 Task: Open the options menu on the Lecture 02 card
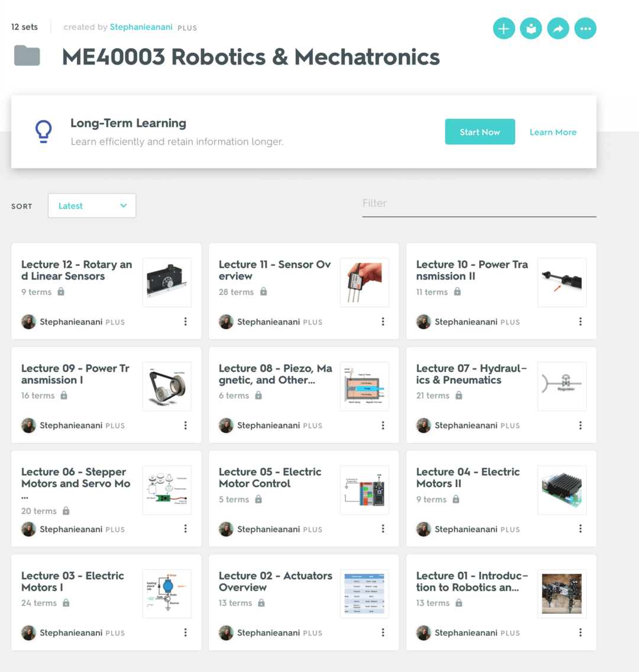pyautogui.click(x=383, y=632)
